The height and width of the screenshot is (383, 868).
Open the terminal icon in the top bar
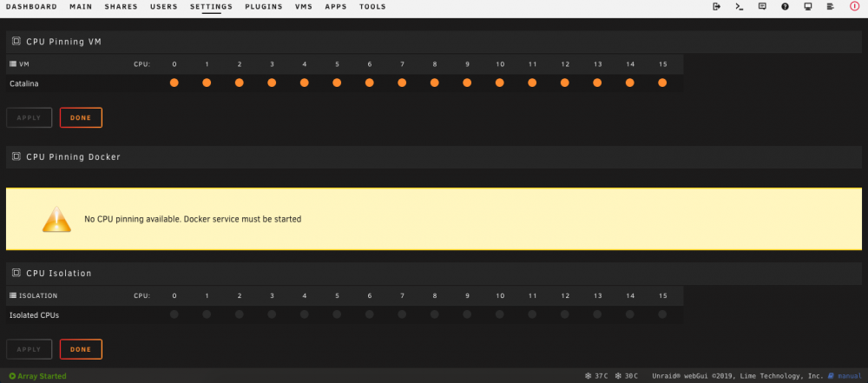tap(739, 7)
